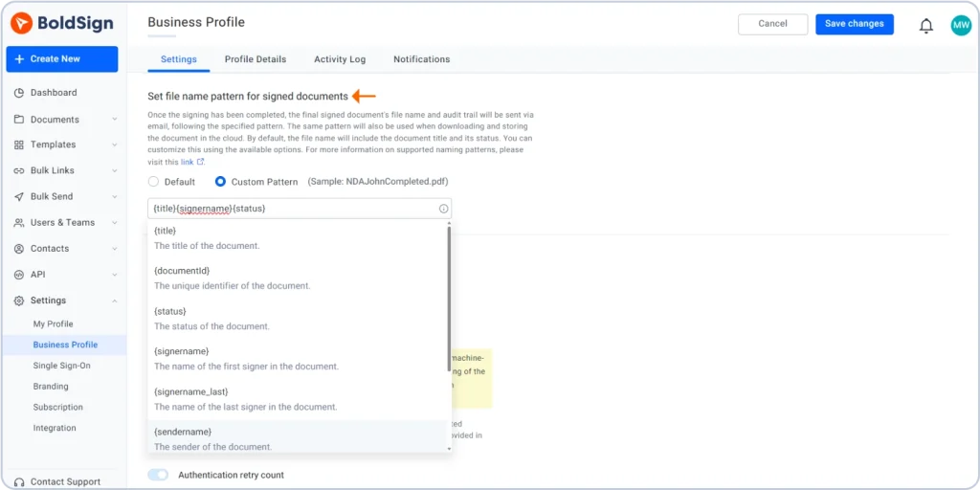
Task: Expand the Bulk Send menu chevron
Action: tap(115, 196)
